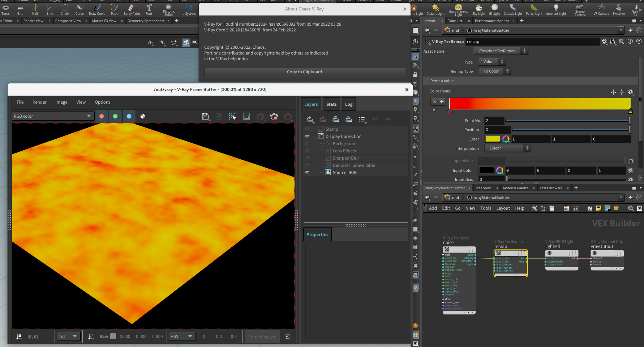644x347 pixels.
Task: Open the network editor Find node icon
Action: pyautogui.click(x=631, y=208)
